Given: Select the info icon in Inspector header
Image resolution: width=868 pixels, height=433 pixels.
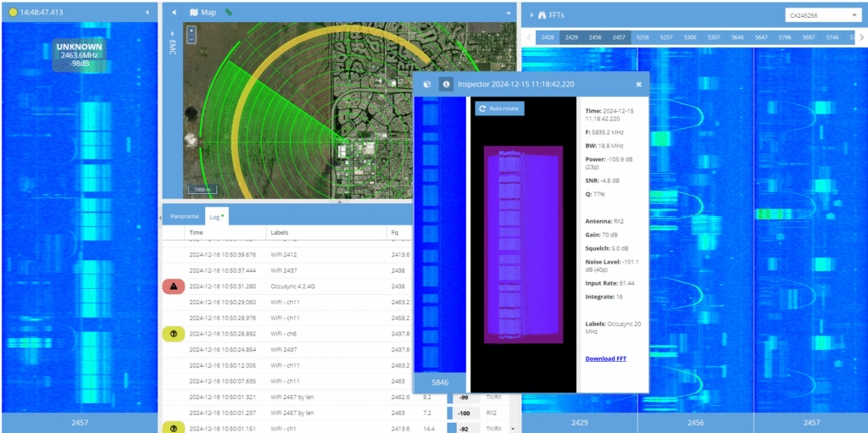Looking at the screenshot, I should (x=444, y=85).
